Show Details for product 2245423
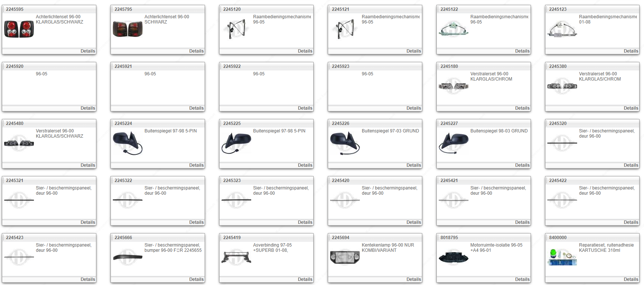This screenshot has width=644, height=285. tap(88, 279)
